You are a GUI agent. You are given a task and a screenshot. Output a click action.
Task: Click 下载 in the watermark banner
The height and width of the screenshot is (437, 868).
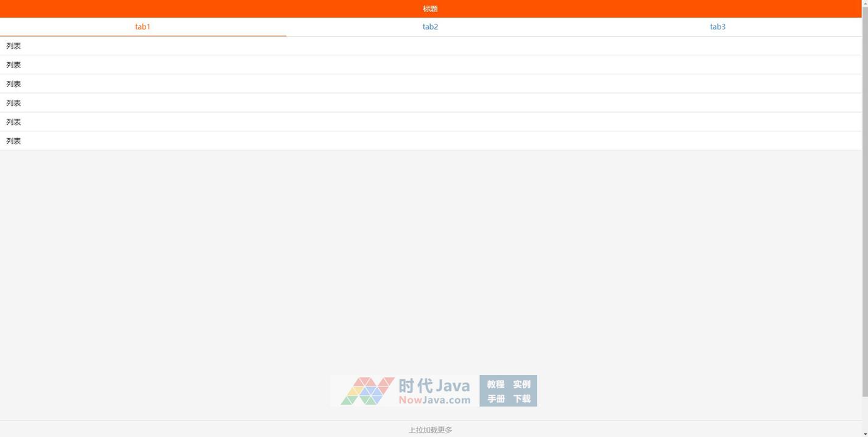[x=521, y=399]
